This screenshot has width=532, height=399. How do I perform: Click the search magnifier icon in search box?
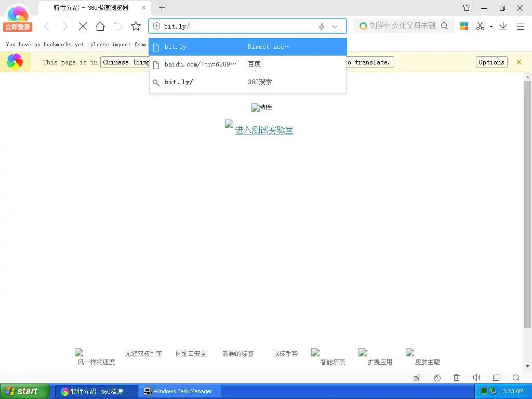[x=444, y=26]
